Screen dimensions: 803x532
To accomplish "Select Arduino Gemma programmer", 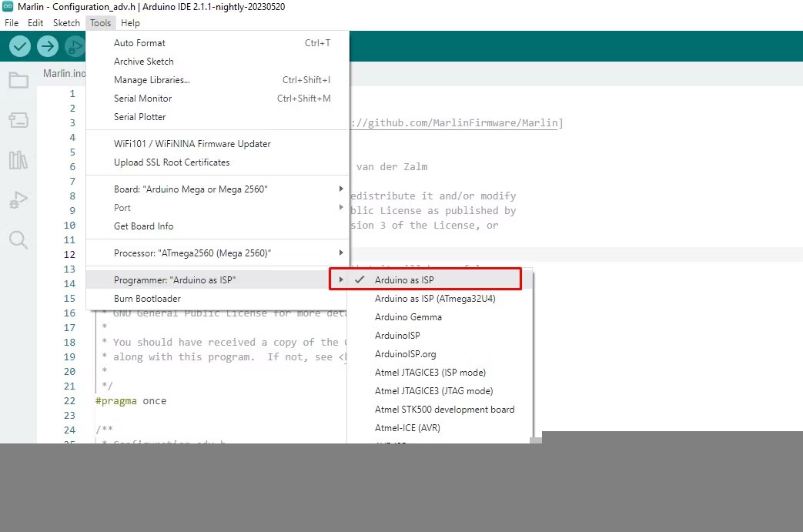I will coord(440,317).
